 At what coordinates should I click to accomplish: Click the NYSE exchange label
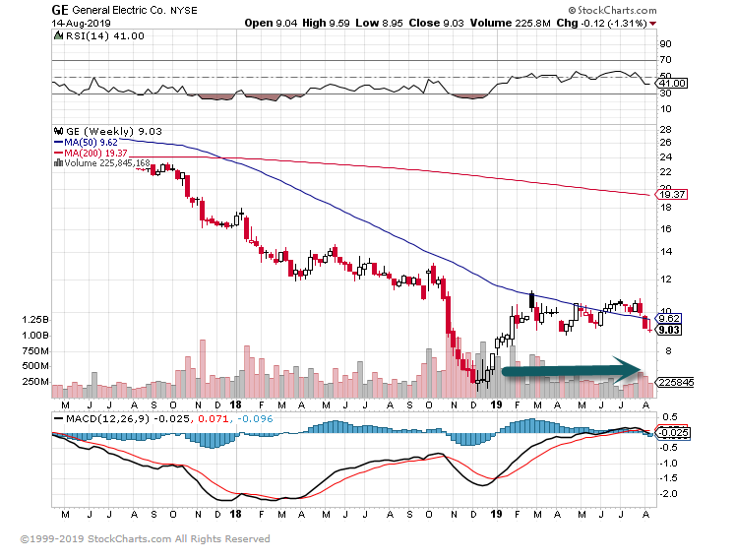[x=184, y=10]
